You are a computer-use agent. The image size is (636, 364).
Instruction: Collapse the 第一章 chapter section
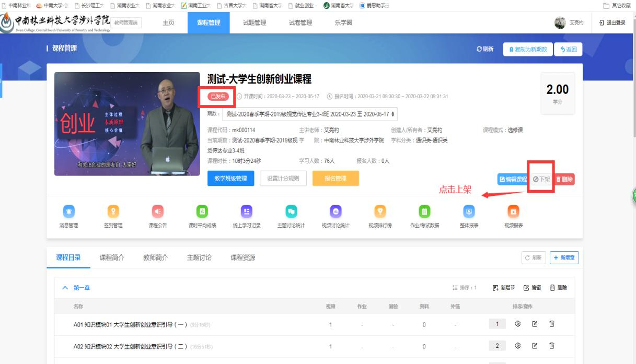pyautogui.click(x=65, y=288)
